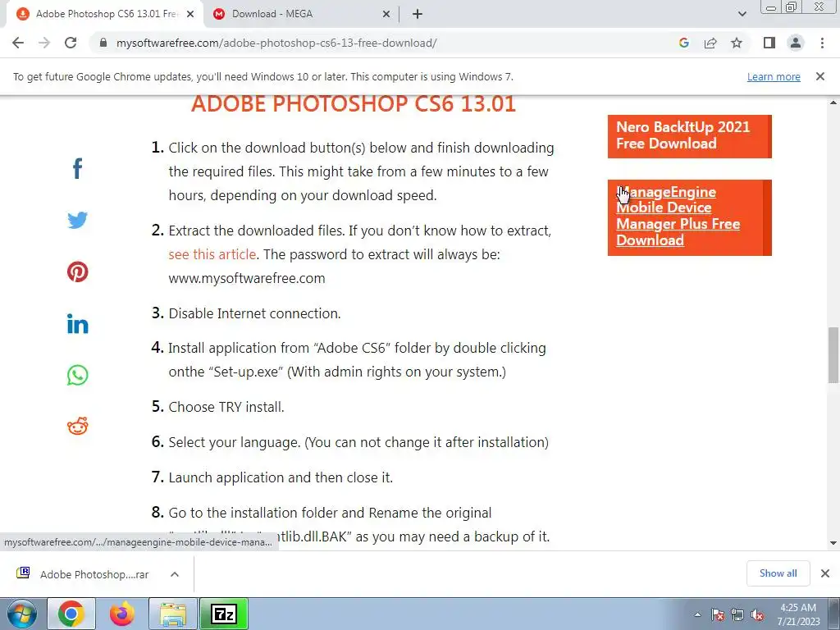Pin the article on Pinterest
The width and height of the screenshot is (840, 630).
(x=78, y=272)
